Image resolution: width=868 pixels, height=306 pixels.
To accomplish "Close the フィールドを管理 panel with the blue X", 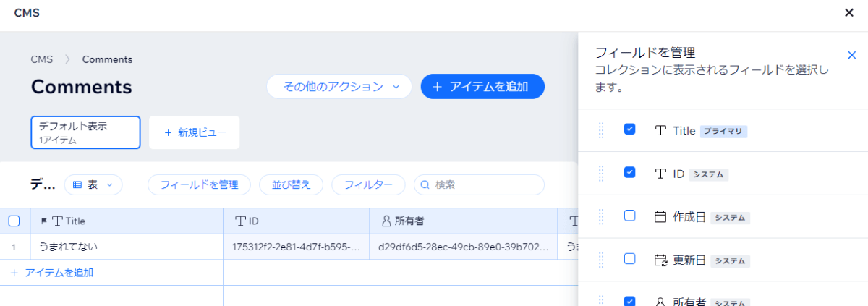I will point(851,55).
